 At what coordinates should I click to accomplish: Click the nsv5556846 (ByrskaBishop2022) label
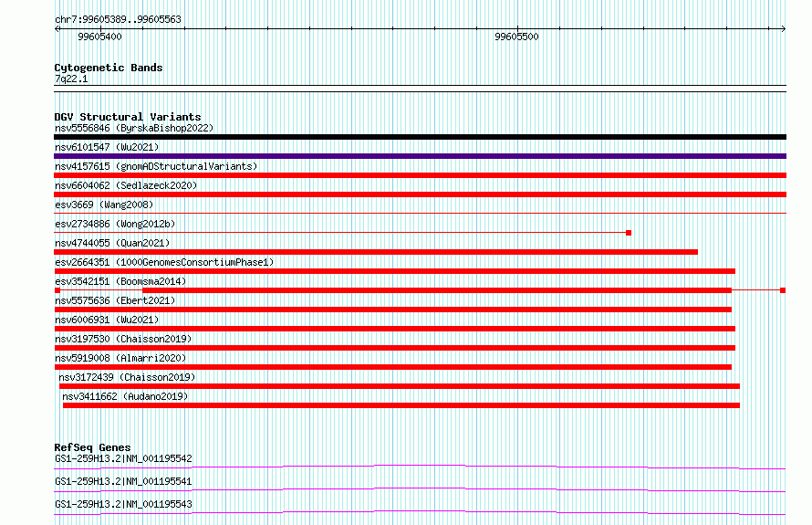coord(134,128)
